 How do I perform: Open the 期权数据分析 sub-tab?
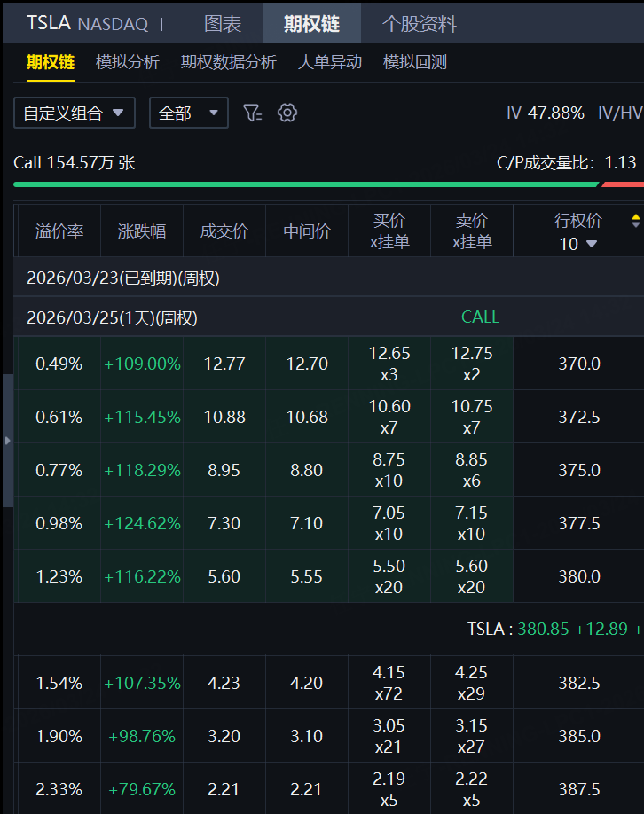coord(229,62)
